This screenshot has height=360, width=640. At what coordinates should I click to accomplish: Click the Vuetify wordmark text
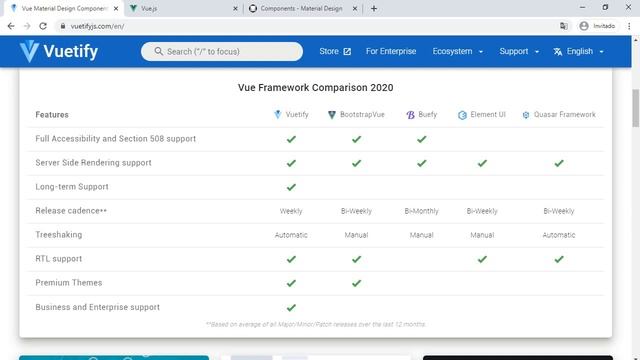tap(71, 51)
